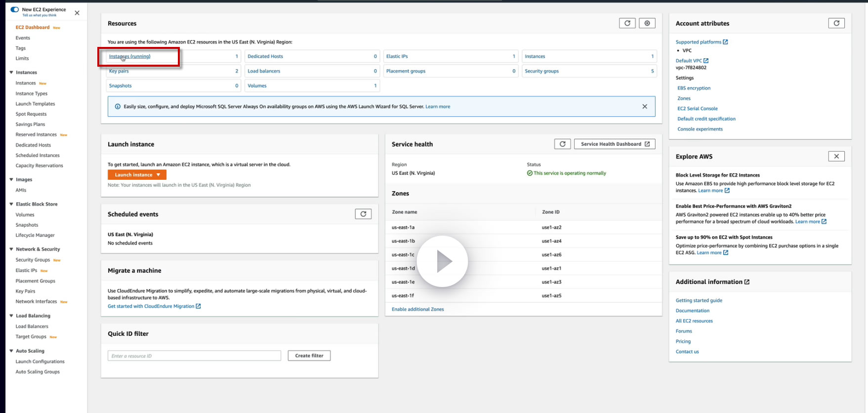868x413 pixels.
Task: Open Launch Templates in sidebar
Action: click(35, 104)
